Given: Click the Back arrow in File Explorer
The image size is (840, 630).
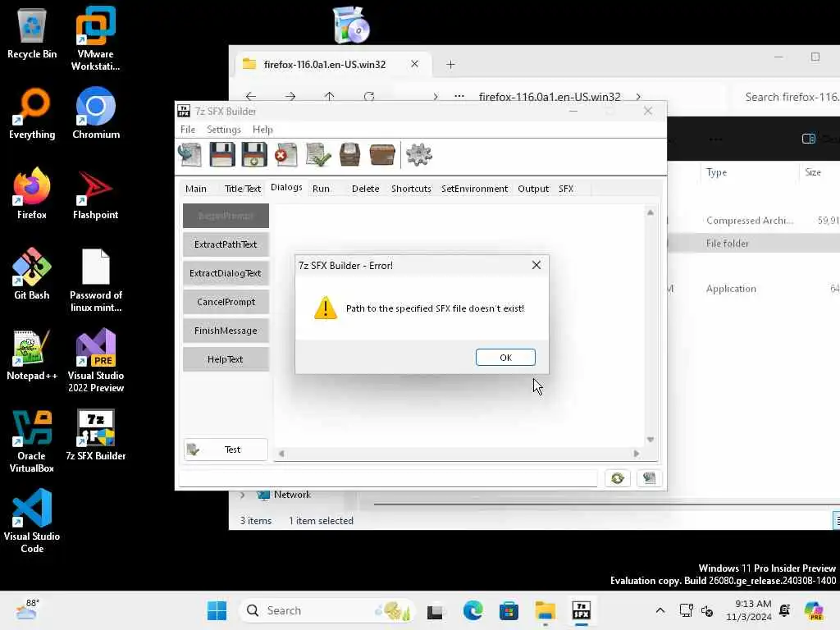Looking at the screenshot, I should point(251,97).
